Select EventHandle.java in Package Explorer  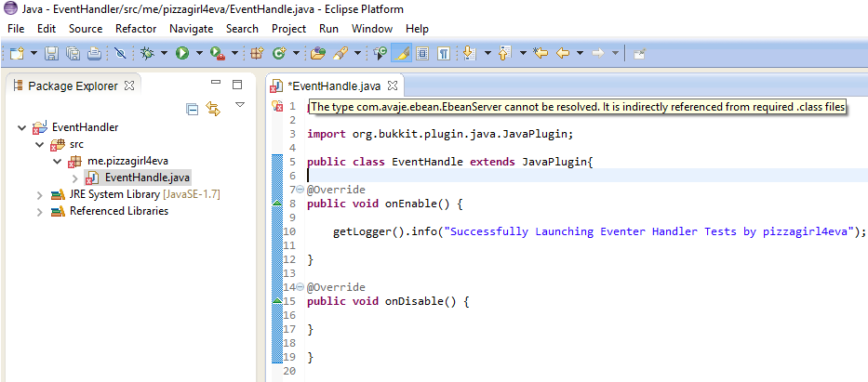pos(139,178)
